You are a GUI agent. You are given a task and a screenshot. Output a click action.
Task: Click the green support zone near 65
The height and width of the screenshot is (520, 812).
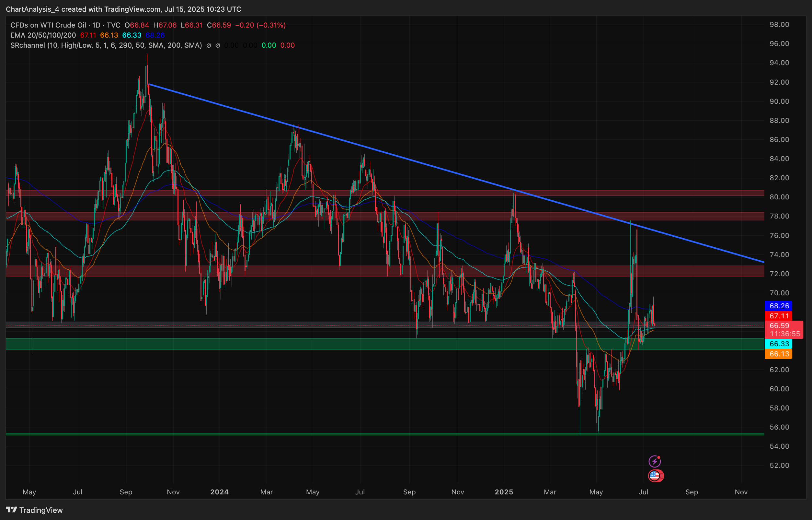(385, 344)
